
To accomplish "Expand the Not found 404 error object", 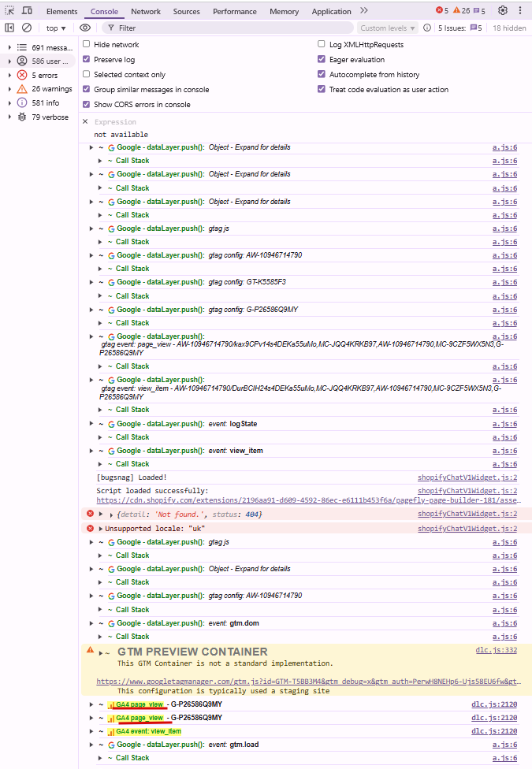I will click(x=101, y=514).
